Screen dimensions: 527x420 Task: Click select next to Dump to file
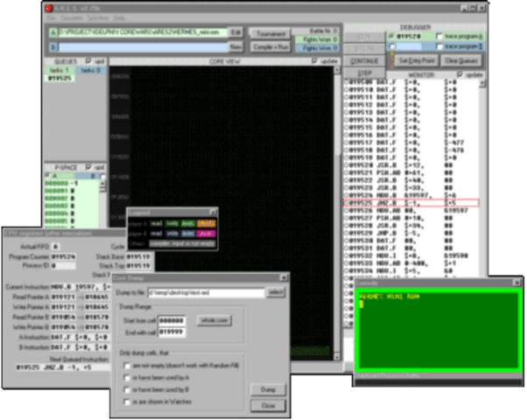(276, 292)
